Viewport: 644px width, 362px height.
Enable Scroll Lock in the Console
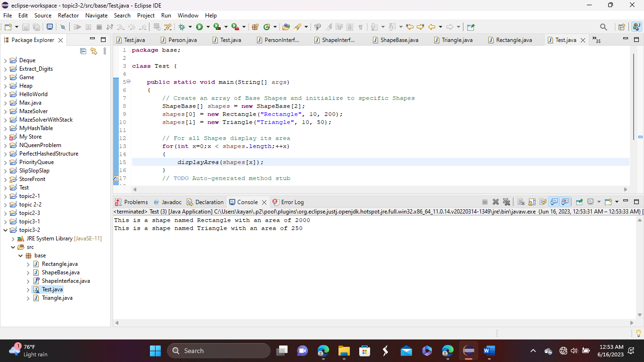(532, 202)
